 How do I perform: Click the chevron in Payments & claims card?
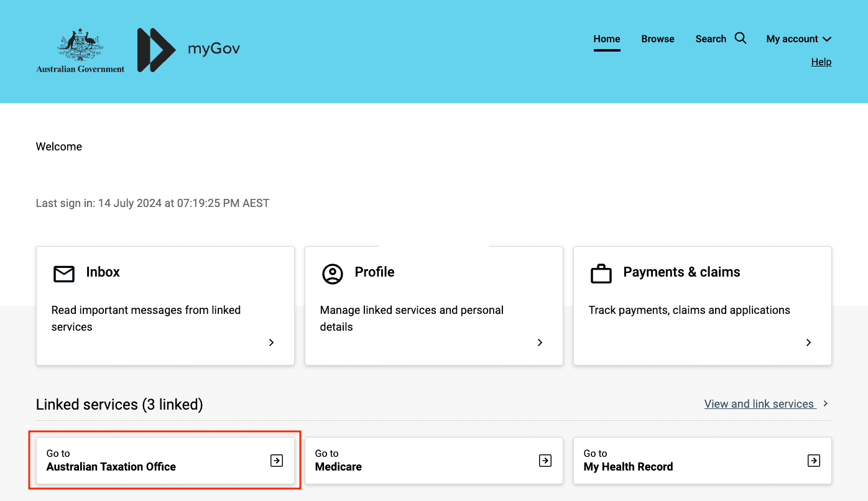pos(808,342)
